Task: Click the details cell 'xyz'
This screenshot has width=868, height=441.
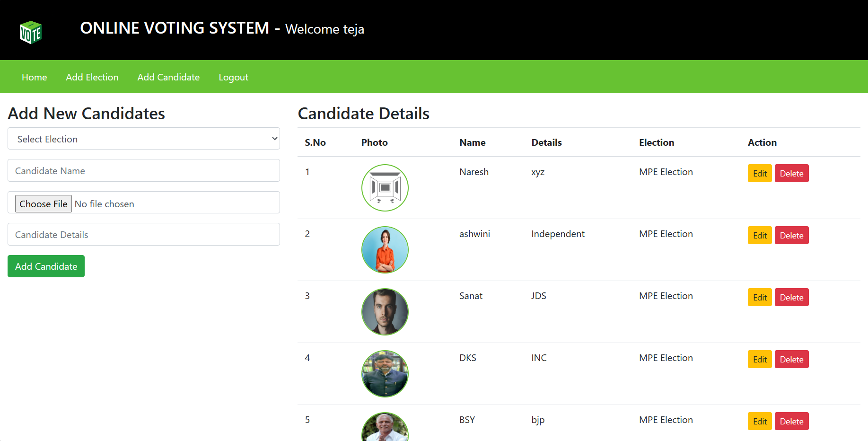Action: 538,172
